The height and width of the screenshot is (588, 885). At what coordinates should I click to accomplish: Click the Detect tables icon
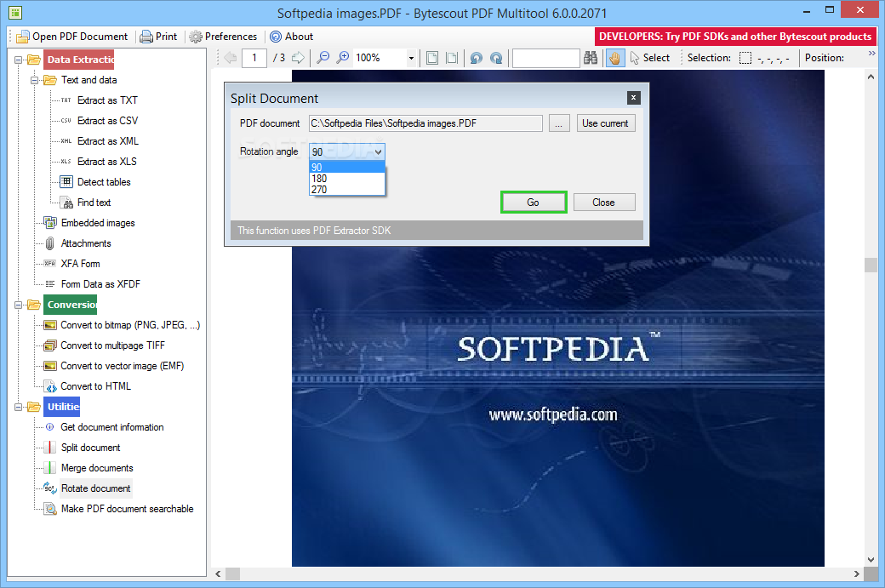click(x=66, y=182)
